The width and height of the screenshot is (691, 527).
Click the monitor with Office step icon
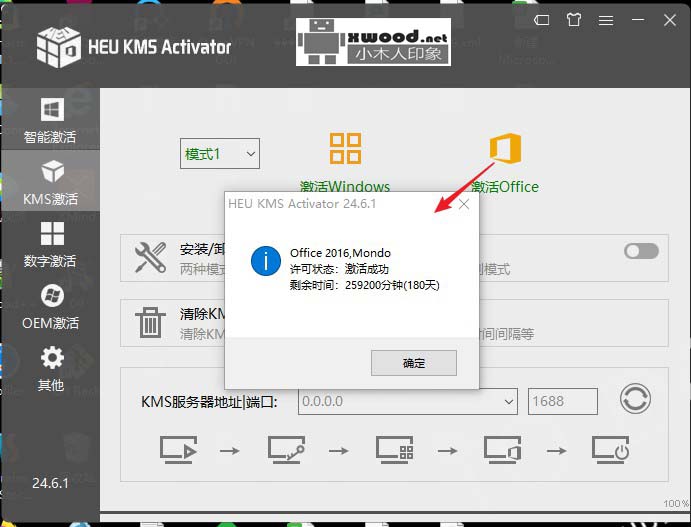click(502, 450)
